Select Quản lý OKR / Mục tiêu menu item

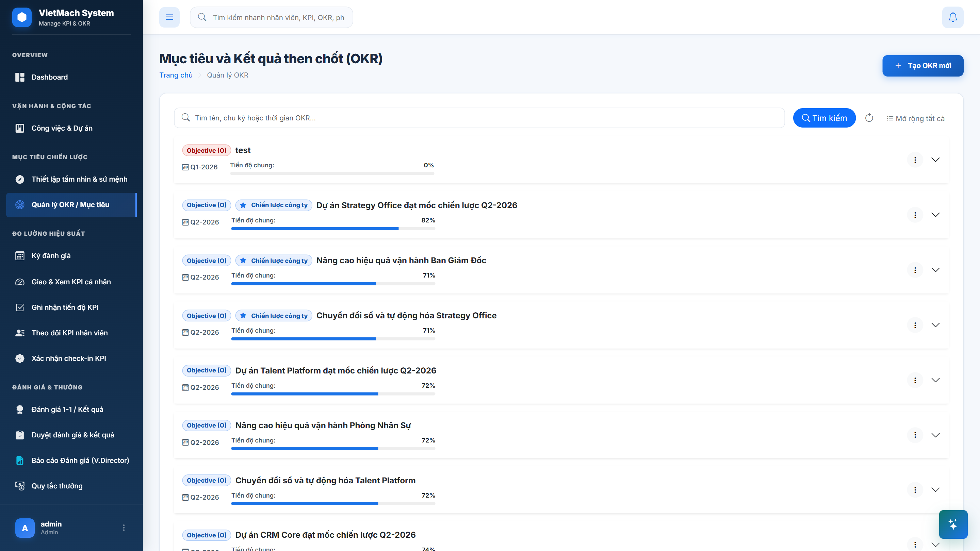[x=71, y=205]
